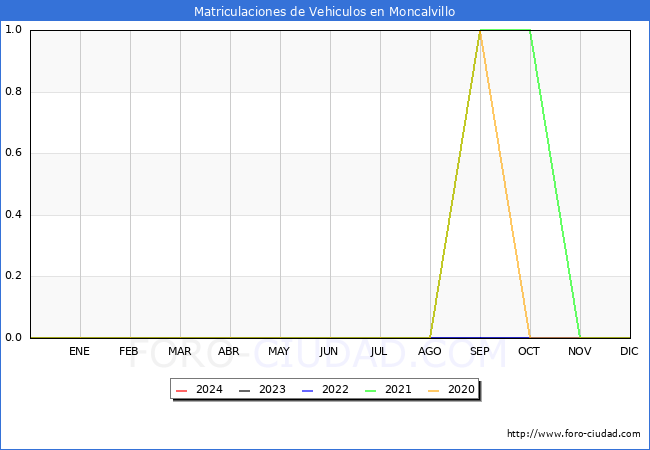Click the FEB month axis label
650x450 pixels.
coord(129,351)
